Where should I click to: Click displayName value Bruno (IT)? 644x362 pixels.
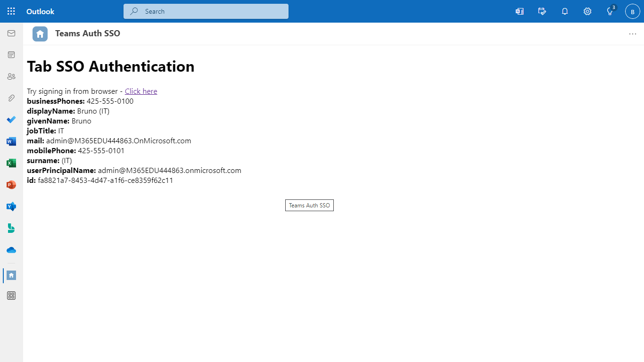[x=93, y=111]
